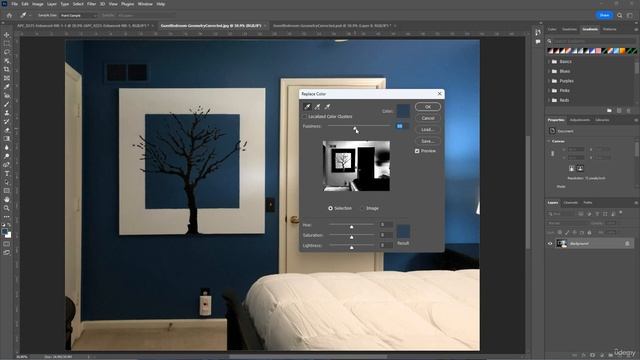
Task: Click the Result color swatch
Action: pos(403,231)
